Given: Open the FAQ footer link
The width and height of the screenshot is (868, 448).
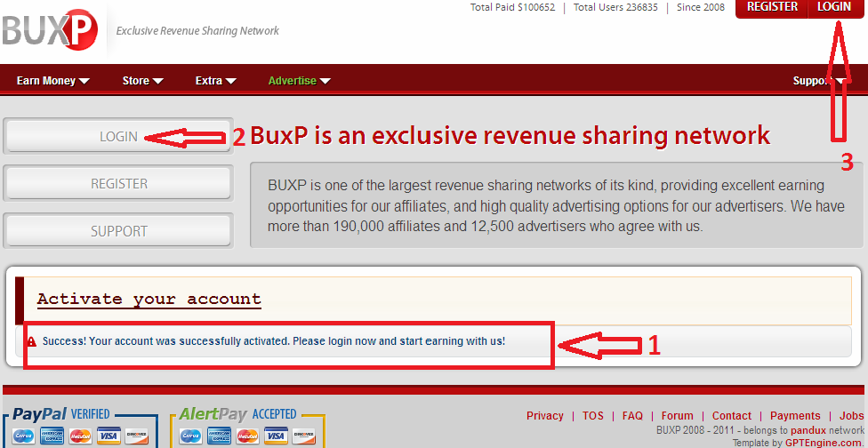Looking at the screenshot, I should tap(632, 416).
